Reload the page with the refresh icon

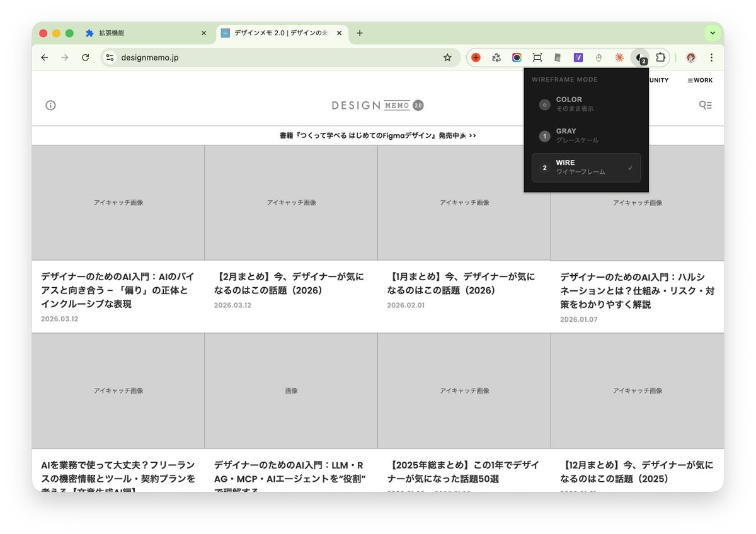pos(86,57)
